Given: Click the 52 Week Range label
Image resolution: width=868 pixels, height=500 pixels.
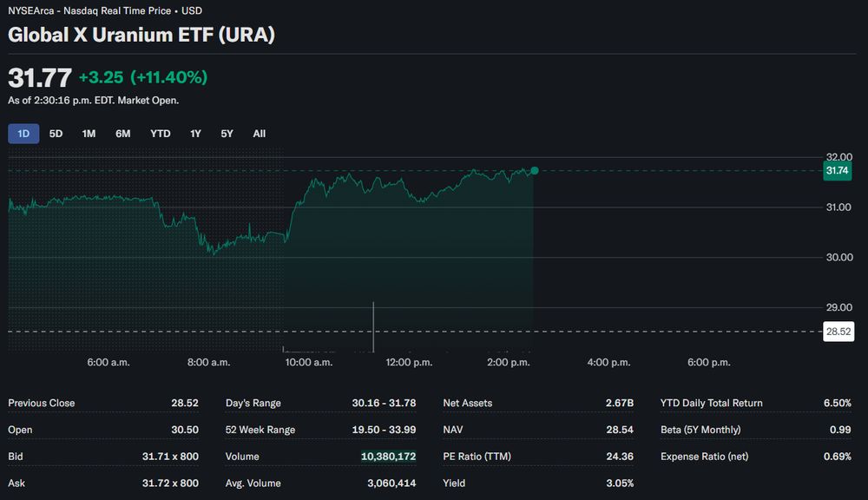Looking at the screenshot, I should 260,430.
